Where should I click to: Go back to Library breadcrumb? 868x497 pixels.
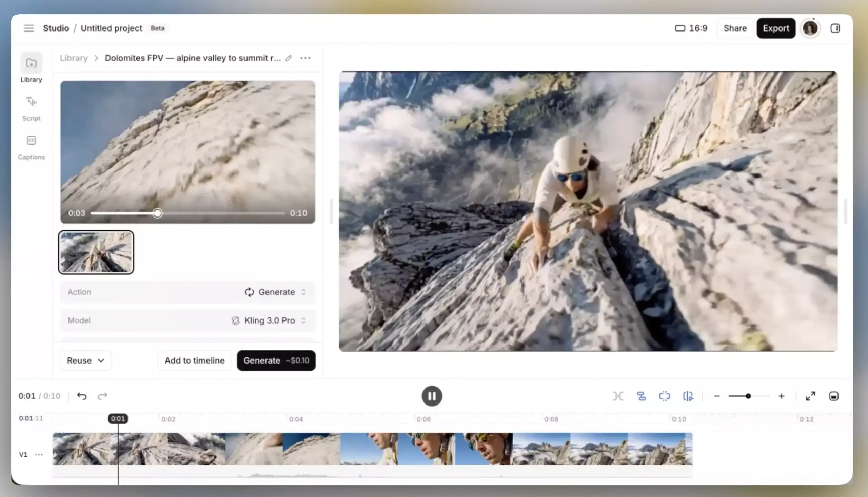pyautogui.click(x=74, y=58)
